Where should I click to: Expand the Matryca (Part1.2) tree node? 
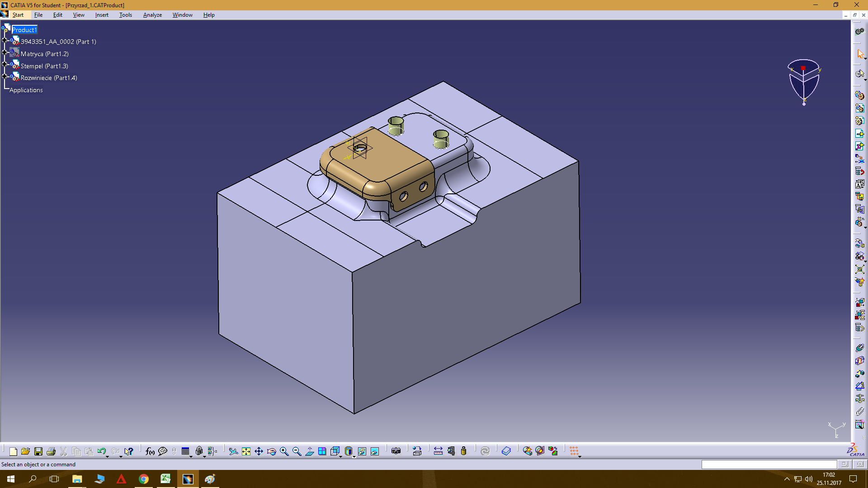point(5,53)
